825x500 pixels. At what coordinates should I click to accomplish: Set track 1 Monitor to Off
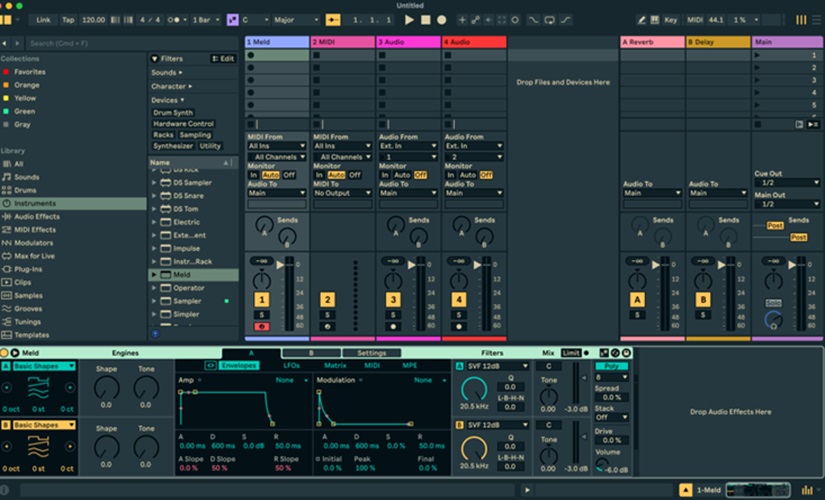[288, 175]
